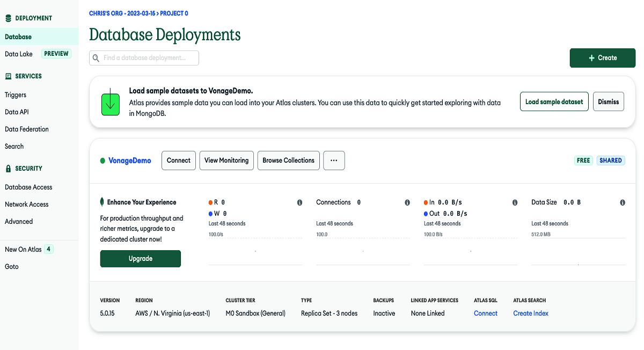The width and height of the screenshot is (644, 350).
Task: Click the Atlas SQL Connect link
Action: tap(486, 313)
